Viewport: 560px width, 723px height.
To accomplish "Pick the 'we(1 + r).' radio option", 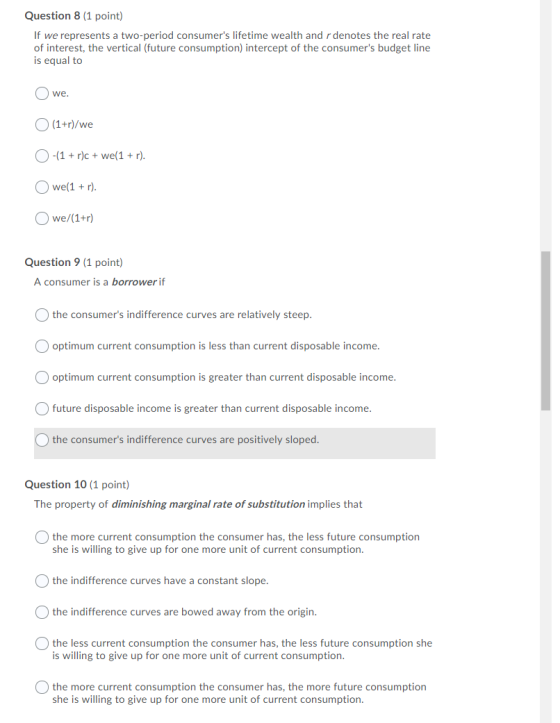I will pos(42,187).
